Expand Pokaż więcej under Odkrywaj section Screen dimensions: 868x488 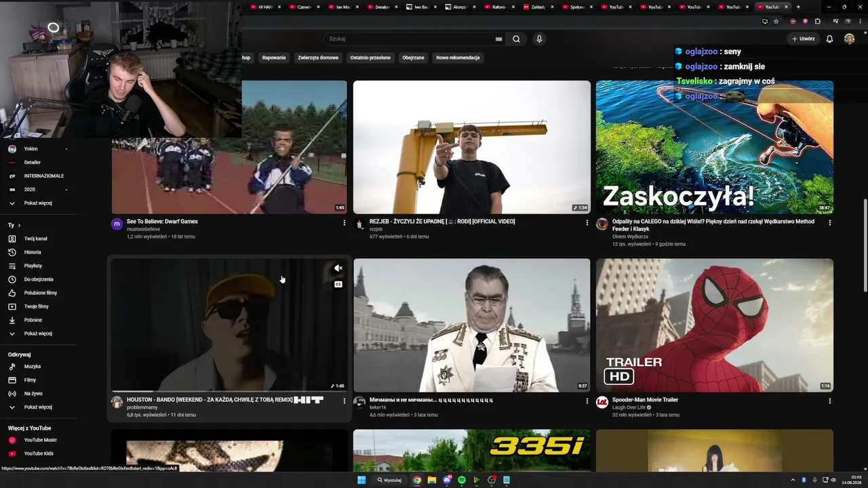click(39, 407)
